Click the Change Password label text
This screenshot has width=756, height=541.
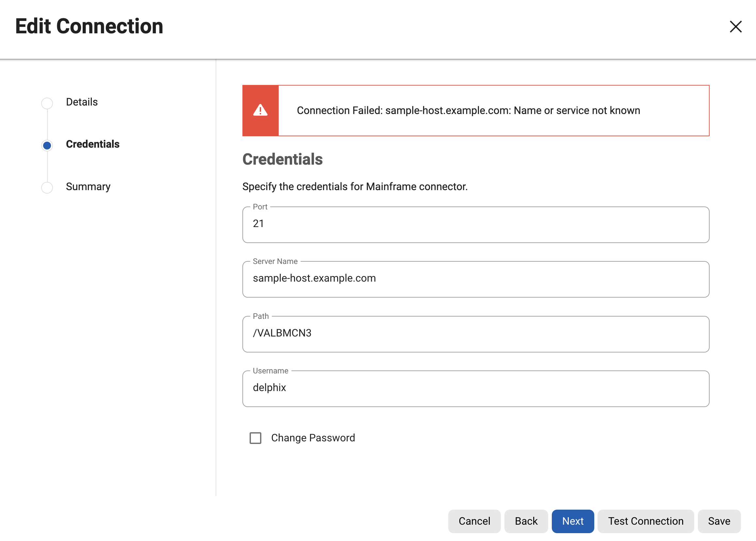click(x=313, y=438)
